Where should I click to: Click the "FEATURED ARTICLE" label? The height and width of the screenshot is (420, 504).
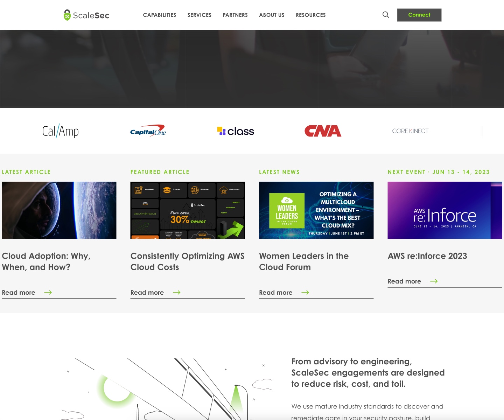click(160, 172)
